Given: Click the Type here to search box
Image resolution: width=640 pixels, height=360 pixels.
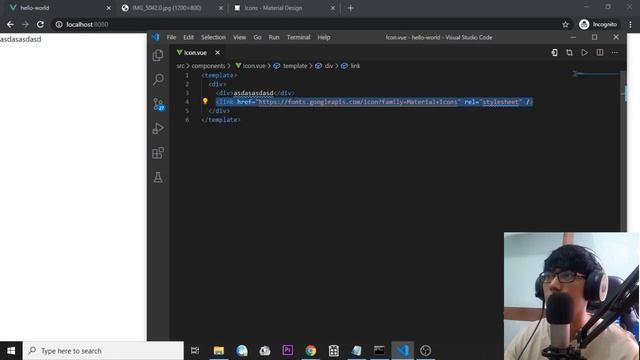Looking at the screenshot, I should (x=103, y=351).
